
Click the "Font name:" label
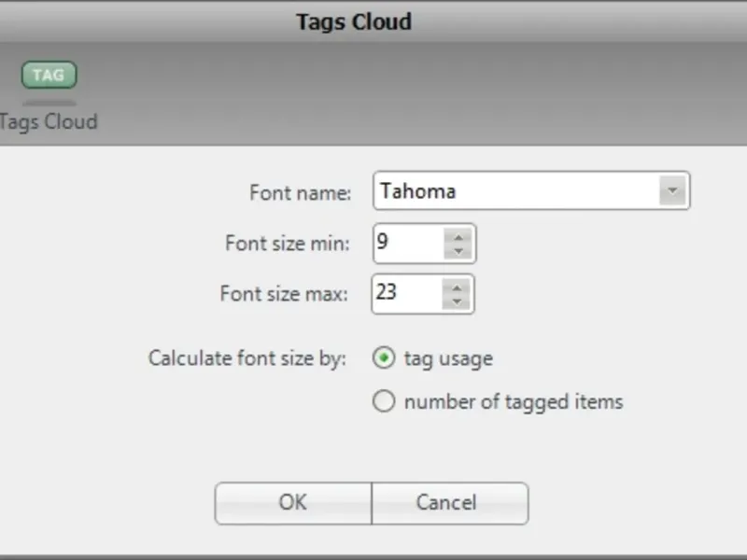(x=300, y=193)
